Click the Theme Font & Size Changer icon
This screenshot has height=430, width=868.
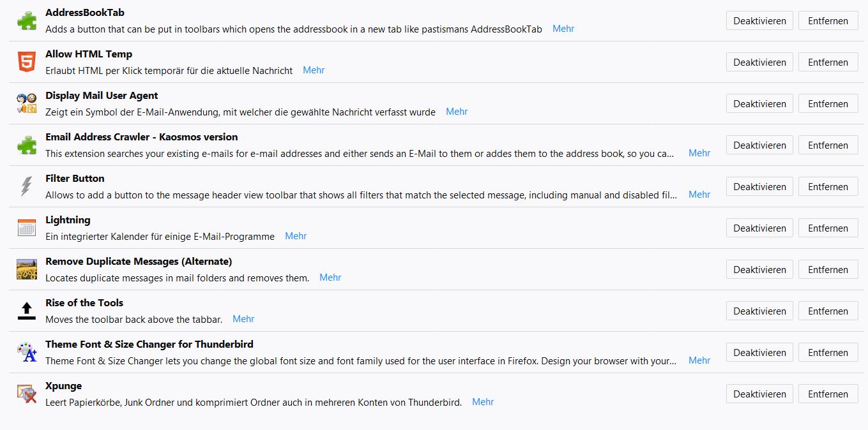pos(27,352)
